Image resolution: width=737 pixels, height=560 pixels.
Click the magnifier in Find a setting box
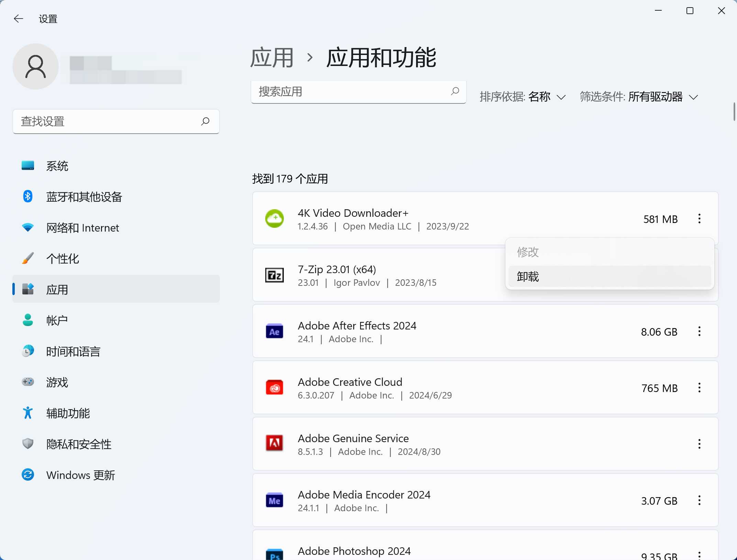pyautogui.click(x=205, y=121)
